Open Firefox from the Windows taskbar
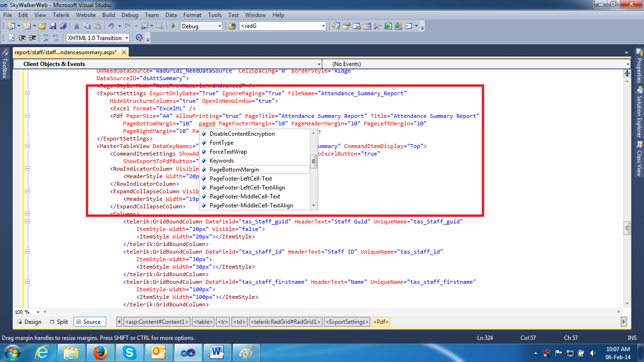Viewport: 644px width, 362px height. point(101,352)
